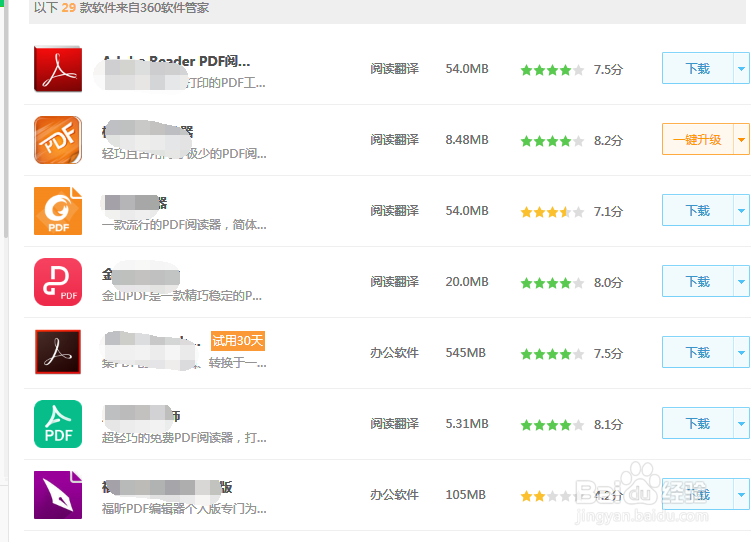Click description 福昕PDF编辑器个人版专门为...
The height and width of the screenshot is (542, 751).
pos(184,508)
